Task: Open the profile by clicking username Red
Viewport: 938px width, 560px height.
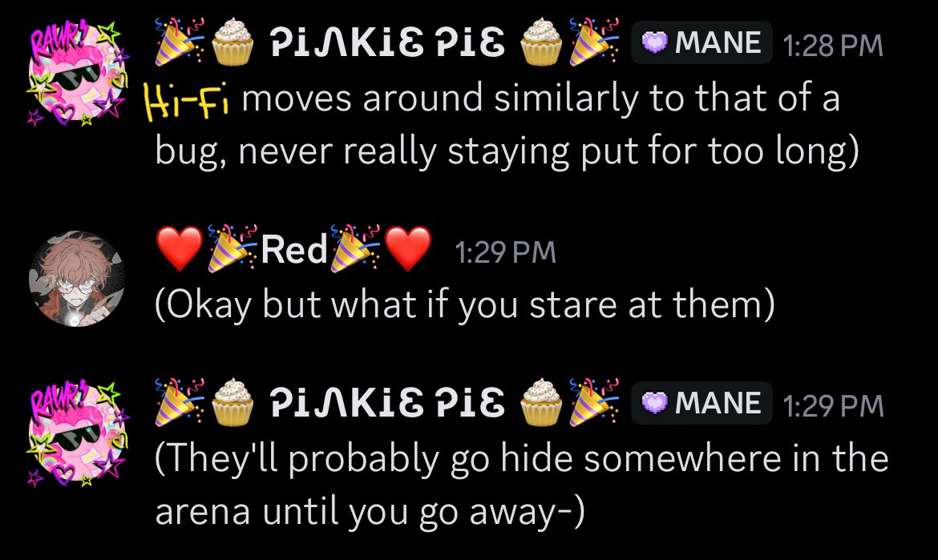Action: (293, 249)
